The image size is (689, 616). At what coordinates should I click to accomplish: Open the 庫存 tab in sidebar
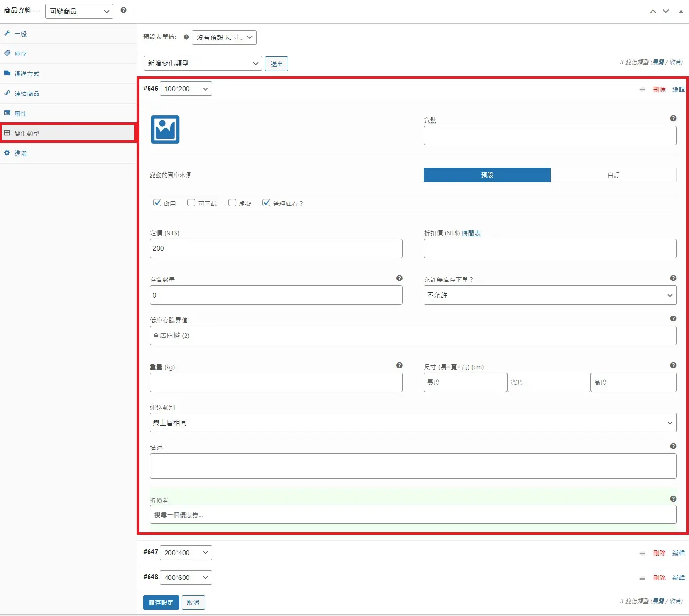pos(20,54)
